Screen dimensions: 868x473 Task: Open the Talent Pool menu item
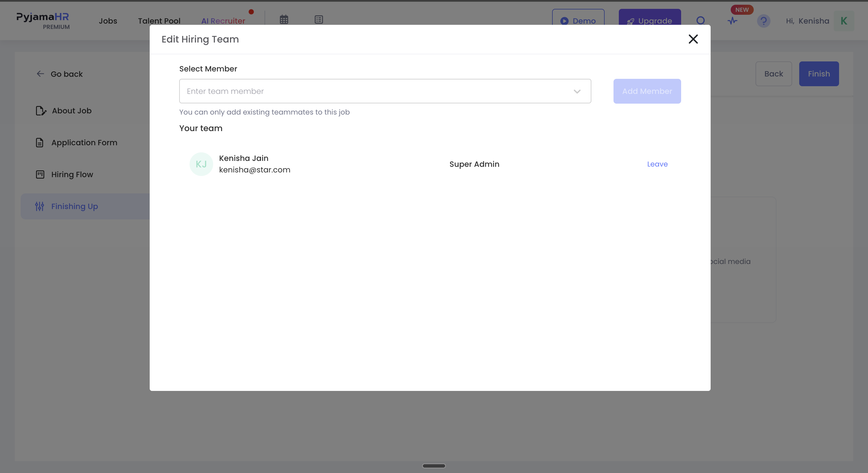[159, 21]
